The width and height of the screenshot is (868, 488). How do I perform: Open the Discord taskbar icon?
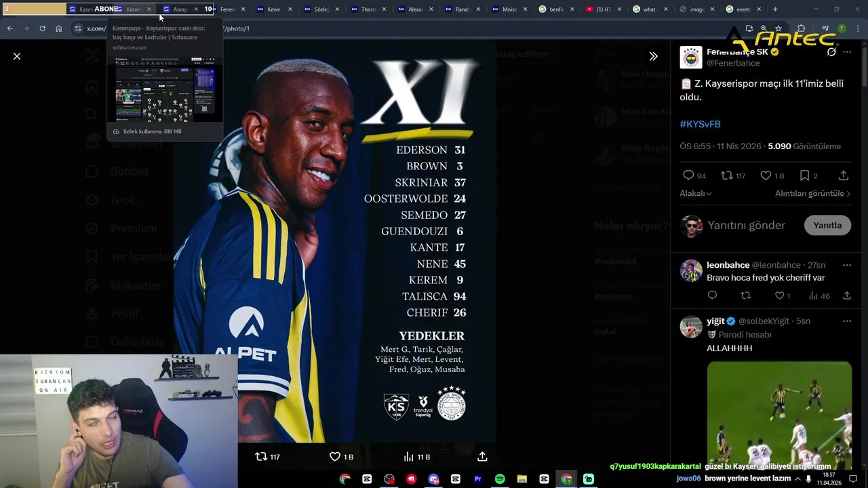click(x=433, y=479)
